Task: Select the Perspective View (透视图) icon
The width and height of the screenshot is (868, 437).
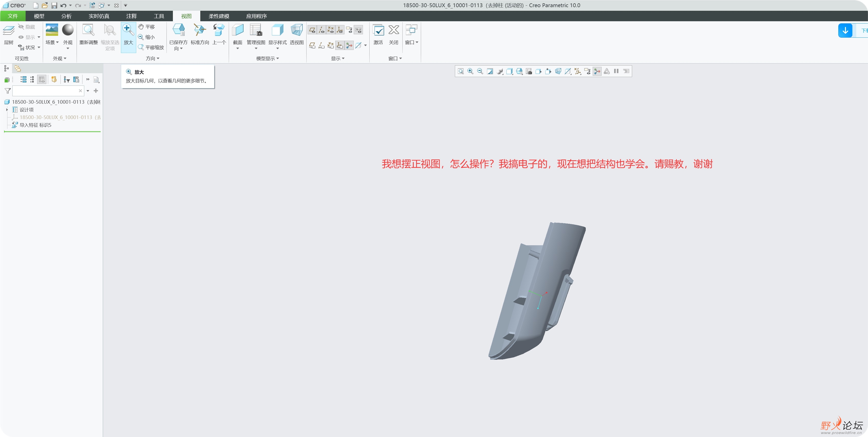Action: (297, 30)
